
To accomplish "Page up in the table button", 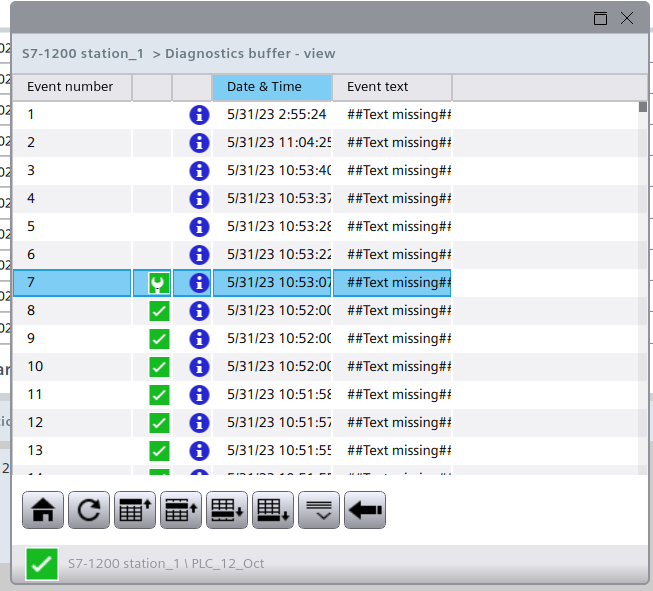I will (x=181, y=510).
